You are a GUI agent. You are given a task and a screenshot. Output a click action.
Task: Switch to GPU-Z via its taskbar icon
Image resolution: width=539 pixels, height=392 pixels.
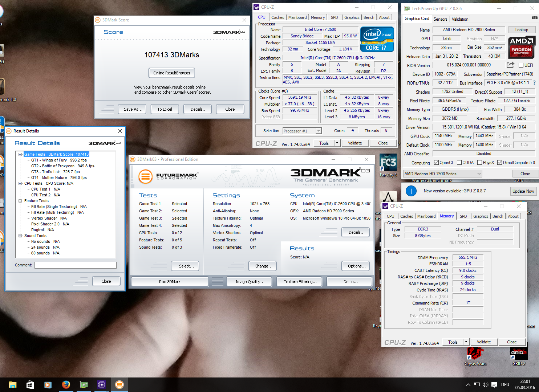(84, 385)
